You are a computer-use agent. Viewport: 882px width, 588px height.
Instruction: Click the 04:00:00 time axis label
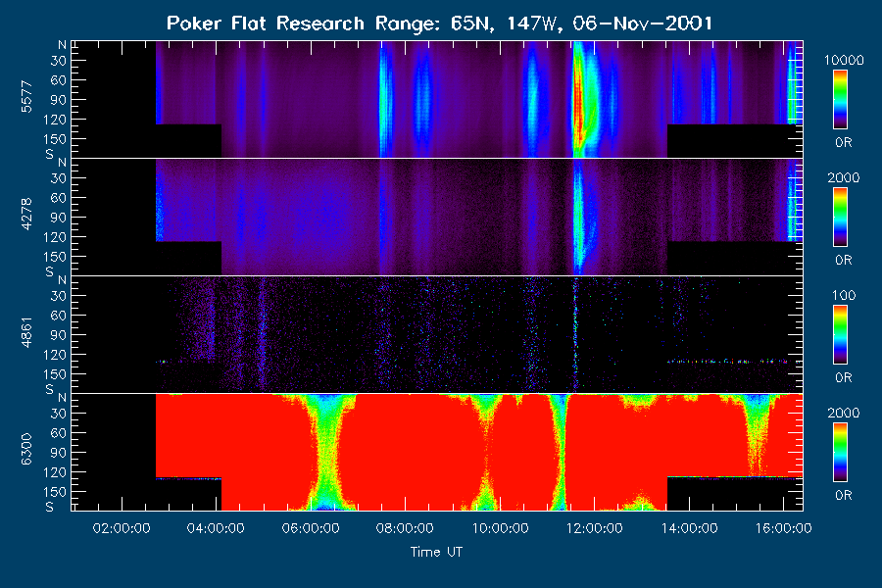[x=216, y=528]
